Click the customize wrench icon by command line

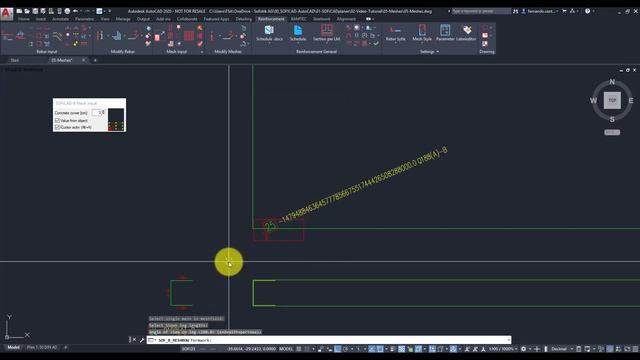(142, 340)
